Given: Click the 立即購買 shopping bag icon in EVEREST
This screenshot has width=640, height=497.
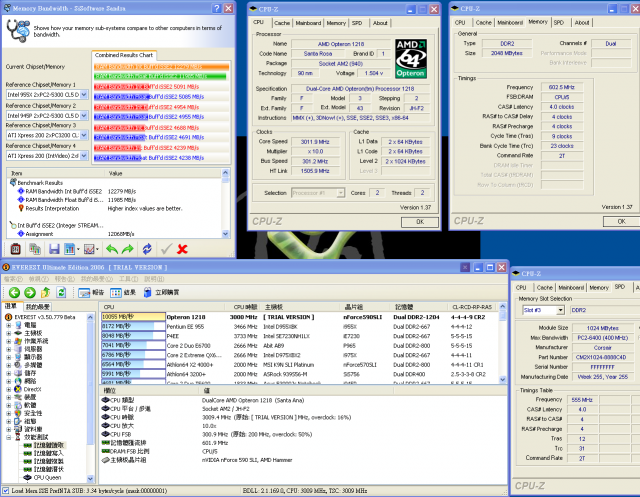Looking at the screenshot, I should (147, 292).
